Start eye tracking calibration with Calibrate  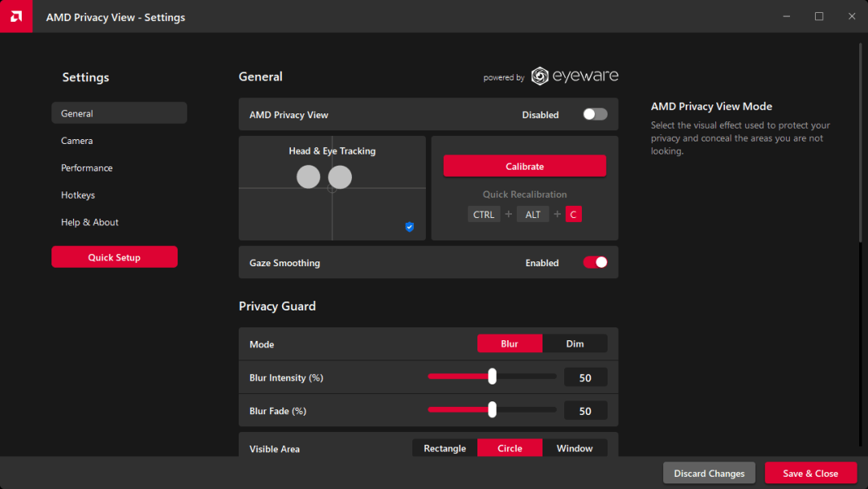point(525,166)
